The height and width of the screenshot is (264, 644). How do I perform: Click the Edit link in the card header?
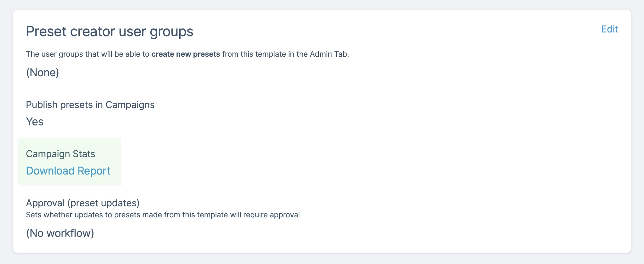tap(609, 29)
